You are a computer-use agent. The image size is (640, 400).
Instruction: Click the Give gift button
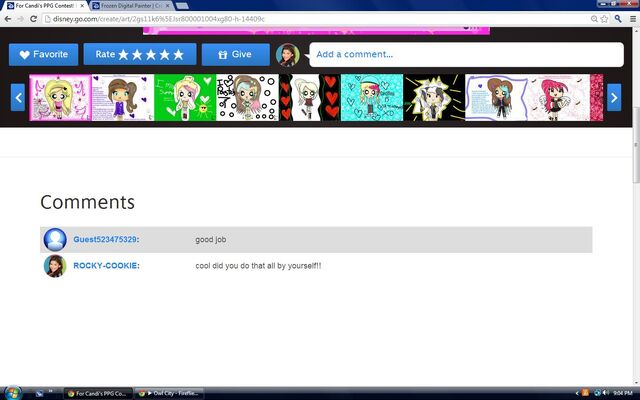click(x=236, y=55)
